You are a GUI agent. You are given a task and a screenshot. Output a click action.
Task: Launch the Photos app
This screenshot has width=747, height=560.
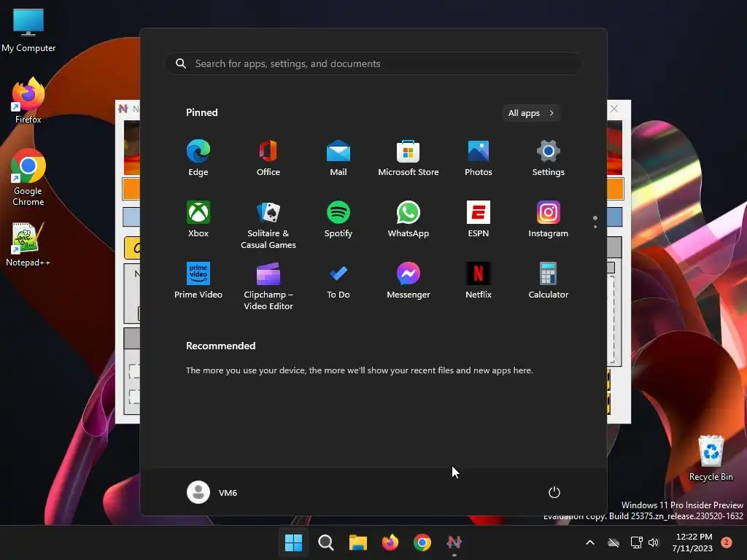[479, 158]
